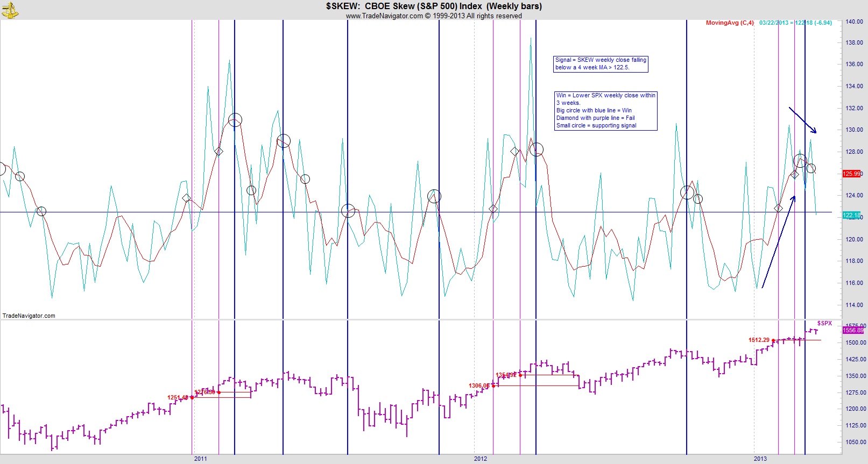Click the red 1512.29 SPX level label
The height and width of the screenshot is (464, 868).
(x=759, y=340)
